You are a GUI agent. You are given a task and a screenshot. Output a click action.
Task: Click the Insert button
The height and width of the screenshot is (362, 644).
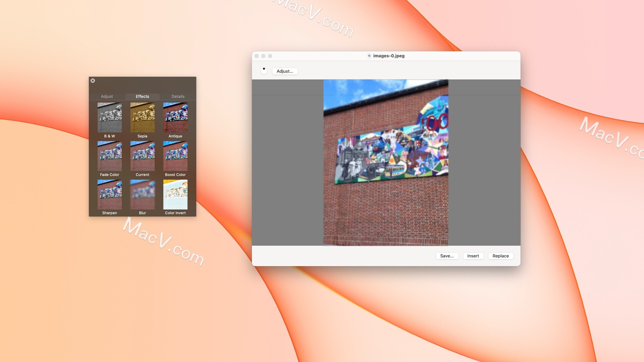pyautogui.click(x=473, y=256)
